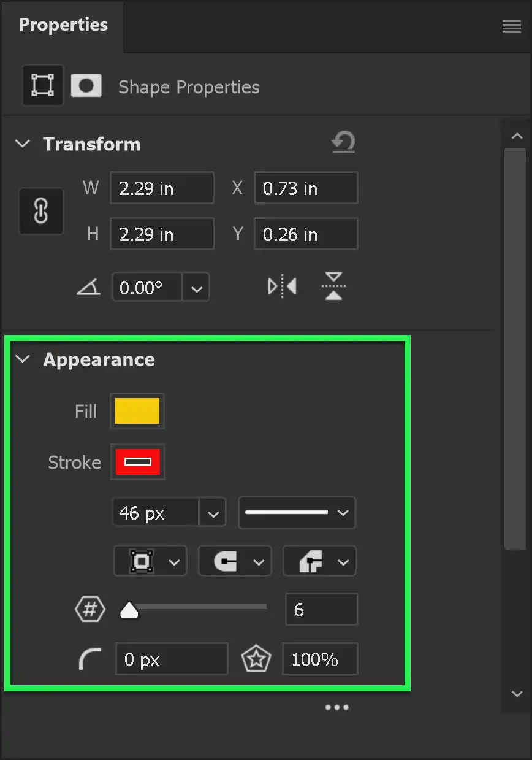Open the Fill color swatch

(x=137, y=411)
